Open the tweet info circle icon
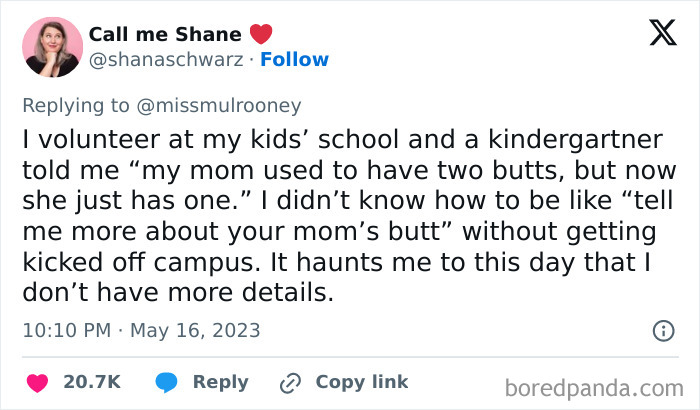700x410 pixels. pyautogui.click(x=662, y=330)
